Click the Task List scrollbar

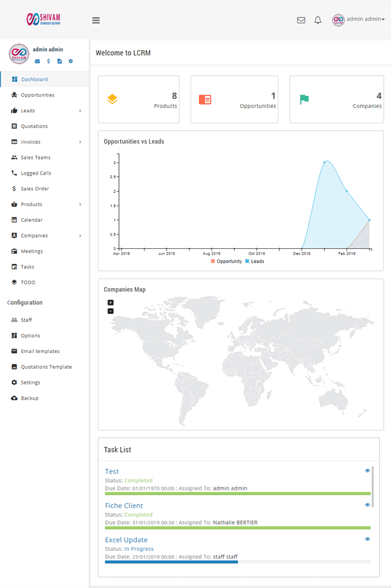(x=372, y=487)
